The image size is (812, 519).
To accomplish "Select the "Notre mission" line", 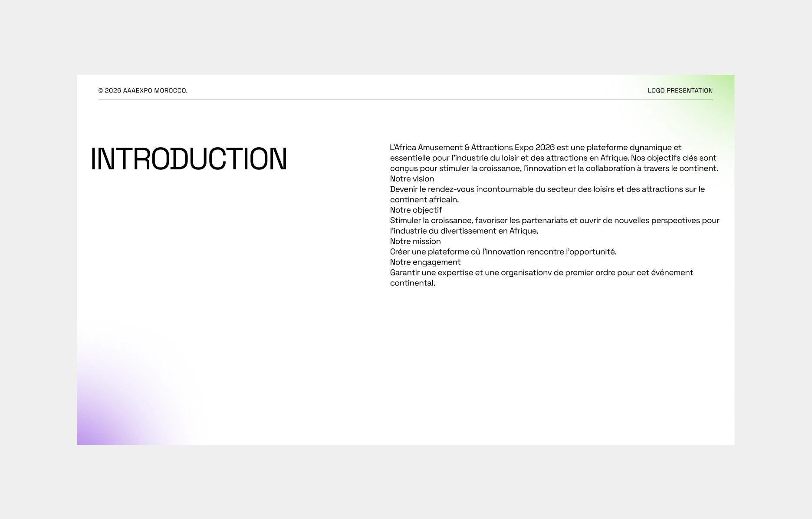I will pyautogui.click(x=415, y=241).
